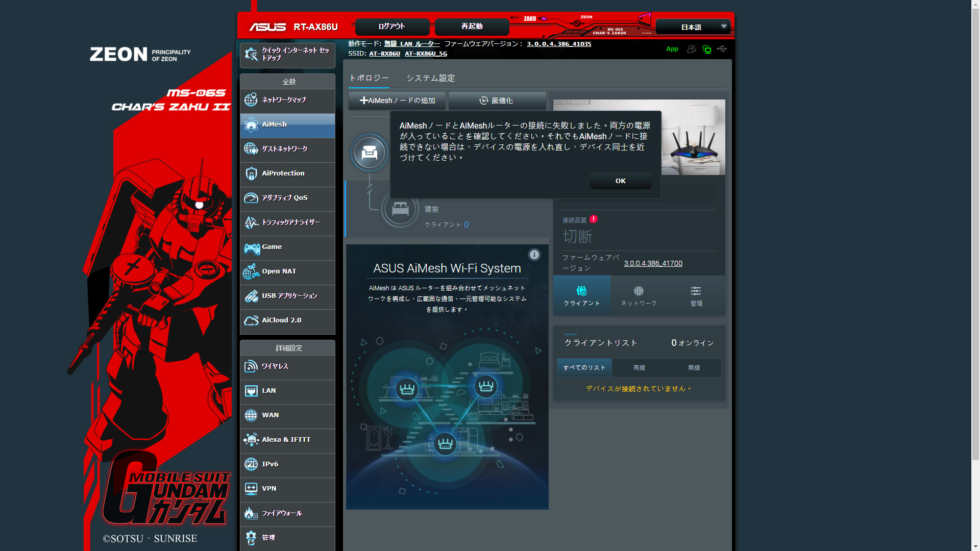Click the USB status icon in the header
Image resolution: width=980 pixels, height=551 pixels.
tap(722, 49)
